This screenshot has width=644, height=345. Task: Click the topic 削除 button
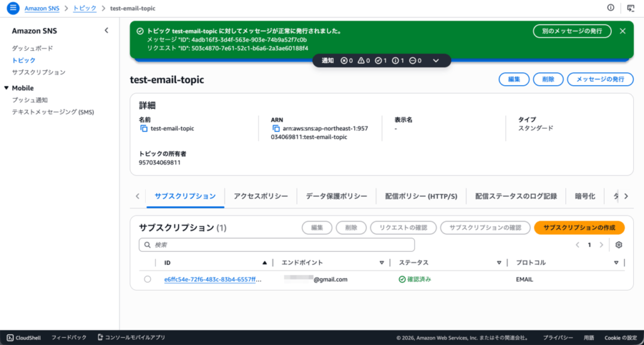[548, 79]
